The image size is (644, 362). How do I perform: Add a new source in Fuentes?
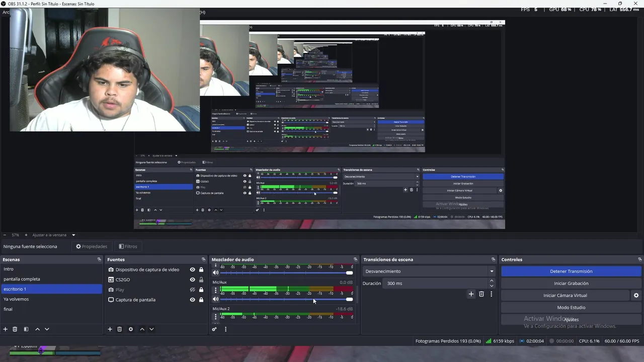(x=110, y=329)
